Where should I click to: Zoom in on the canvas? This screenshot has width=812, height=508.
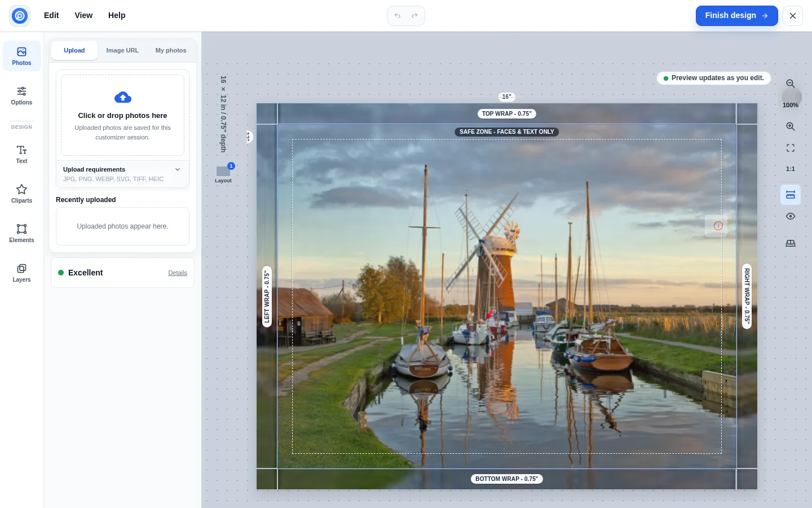[791, 126]
